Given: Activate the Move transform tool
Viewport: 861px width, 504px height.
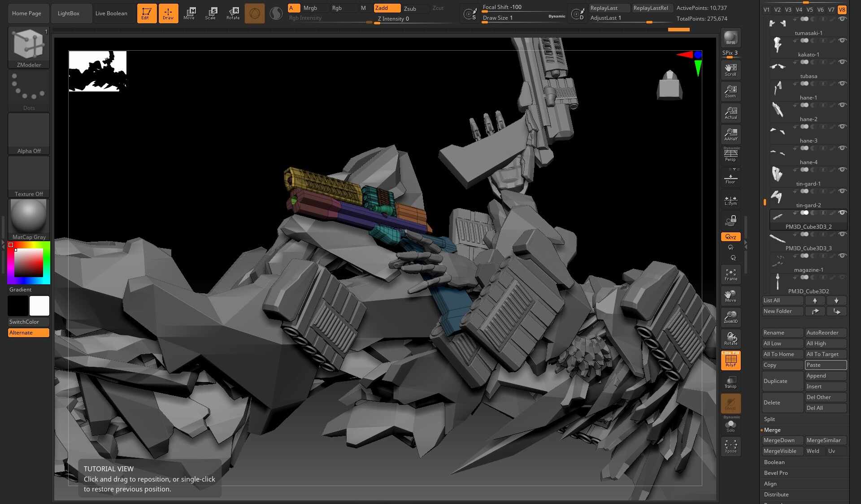Looking at the screenshot, I should coord(189,13).
